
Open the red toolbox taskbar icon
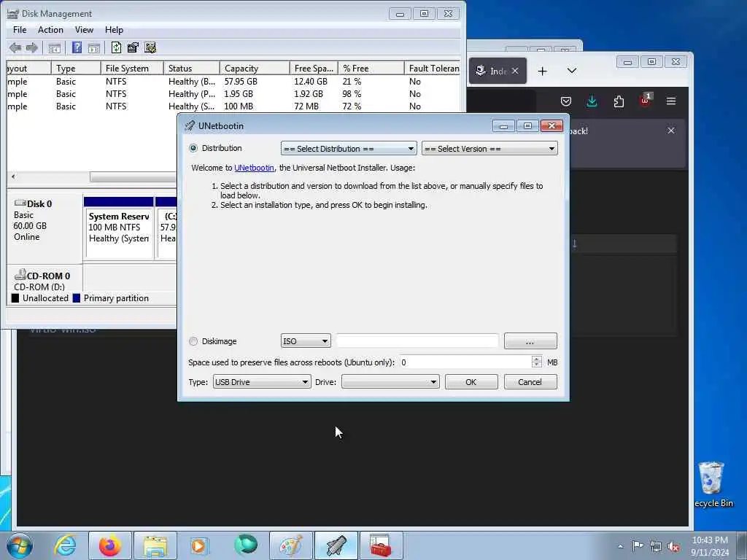[381, 545]
